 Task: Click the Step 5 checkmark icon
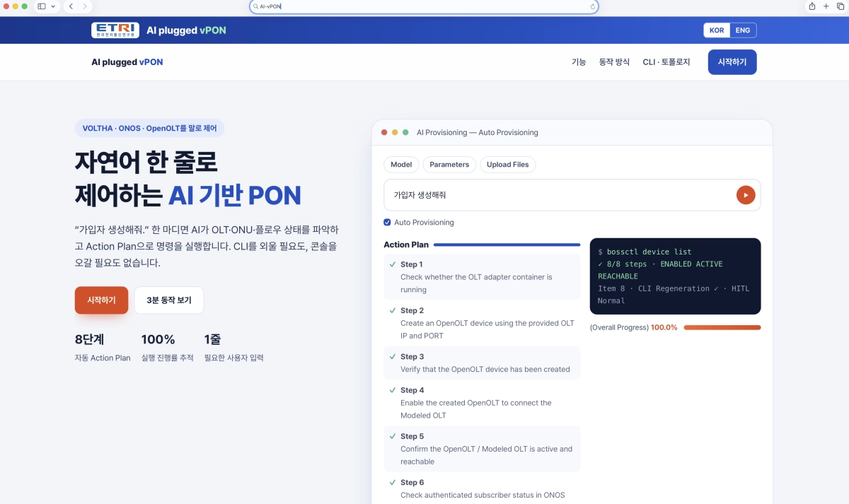tap(392, 436)
